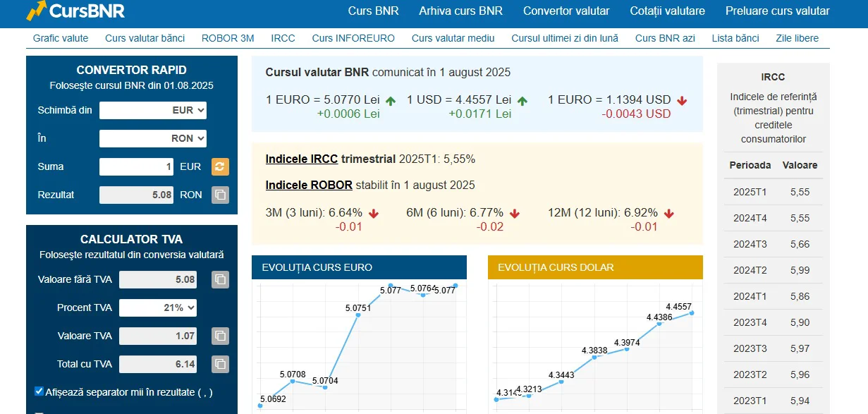
Task: Open the ROBOR 3M submenu link
Action: [228, 38]
